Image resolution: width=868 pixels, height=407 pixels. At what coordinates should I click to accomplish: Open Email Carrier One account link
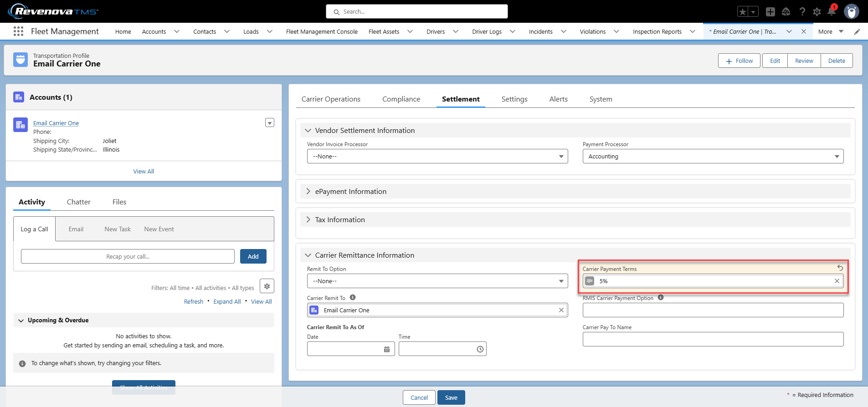click(56, 123)
